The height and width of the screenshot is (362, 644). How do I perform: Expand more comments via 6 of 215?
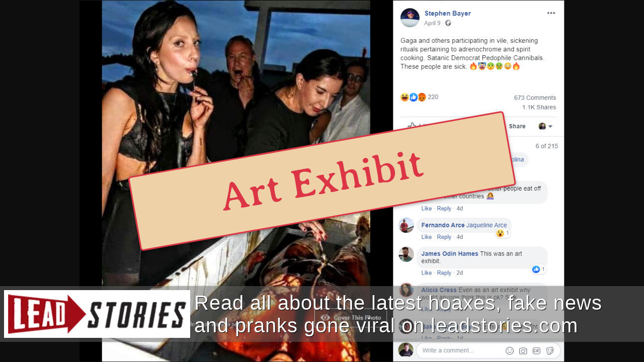point(546,146)
